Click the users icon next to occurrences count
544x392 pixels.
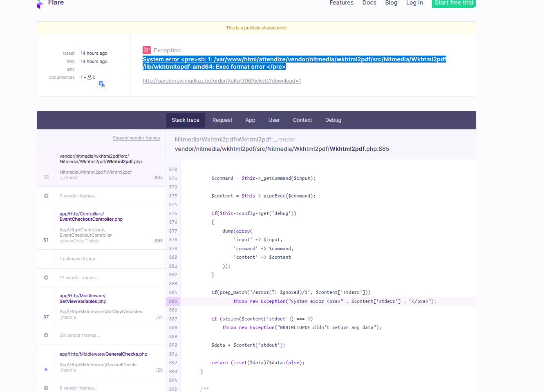pyautogui.click(x=90, y=77)
